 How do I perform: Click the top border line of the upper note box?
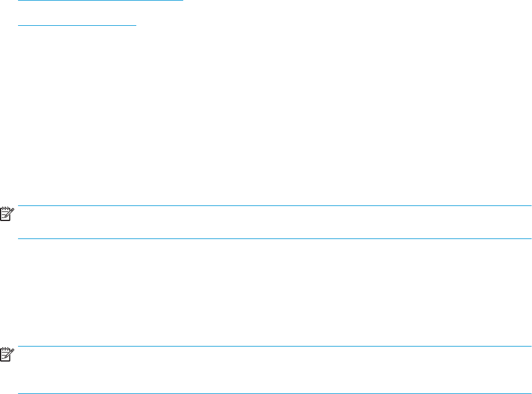tap(274, 205)
